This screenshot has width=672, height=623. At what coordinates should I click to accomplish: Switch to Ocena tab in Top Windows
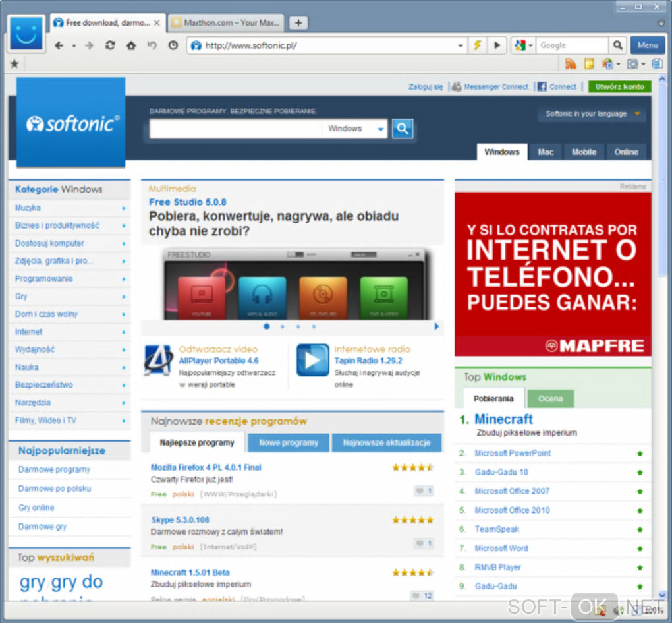pyautogui.click(x=550, y=398)
